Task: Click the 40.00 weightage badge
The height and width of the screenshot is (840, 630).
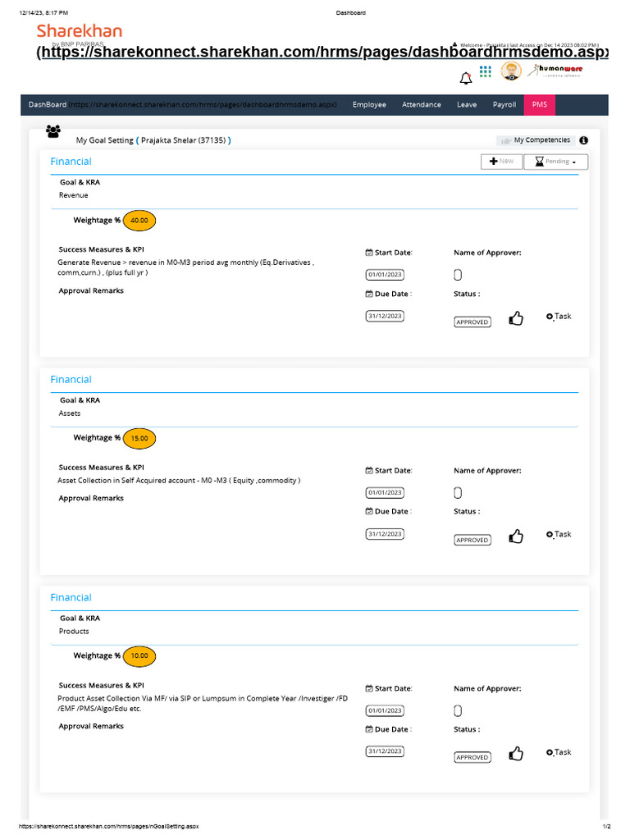Action: click(x=139, y=220)
